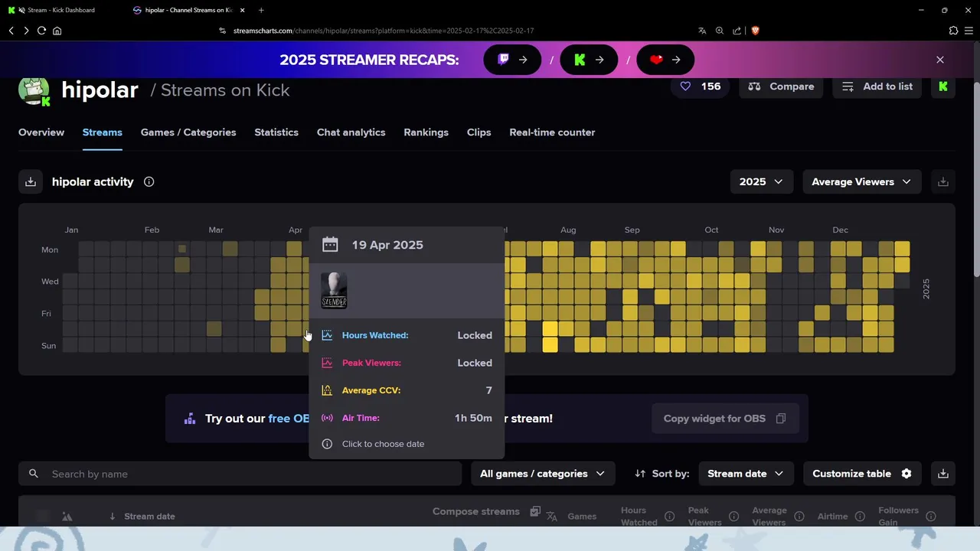The width and height of the screenshot is (980, 551).
Task: Show Hours Watched column info
Action: [x=669, y=517]
